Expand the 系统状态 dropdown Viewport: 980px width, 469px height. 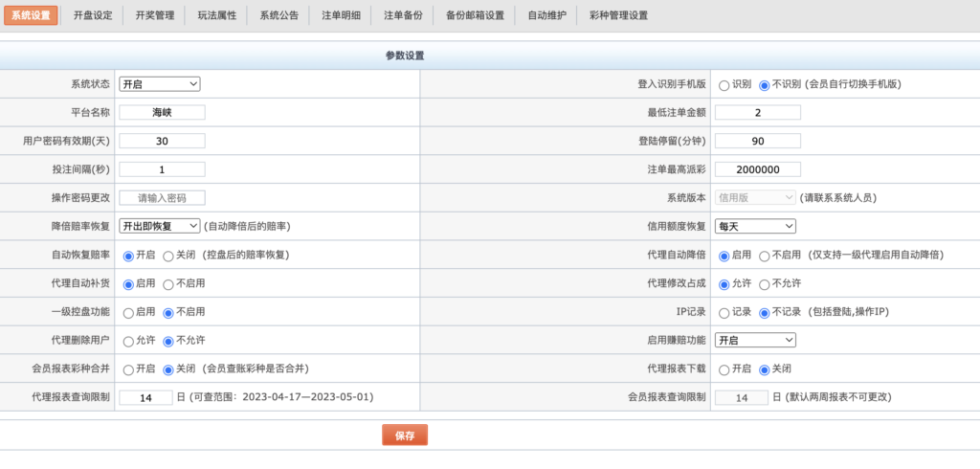coord(160,83)
